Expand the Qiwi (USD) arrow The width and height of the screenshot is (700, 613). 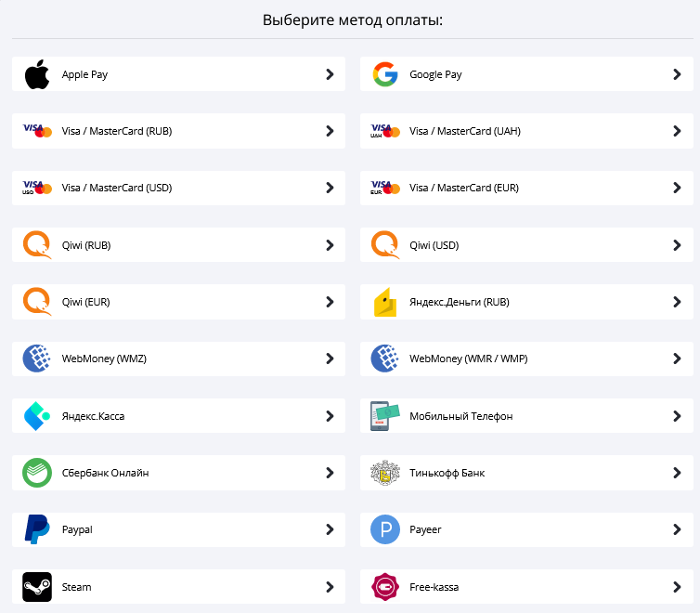tap(677, 245)
